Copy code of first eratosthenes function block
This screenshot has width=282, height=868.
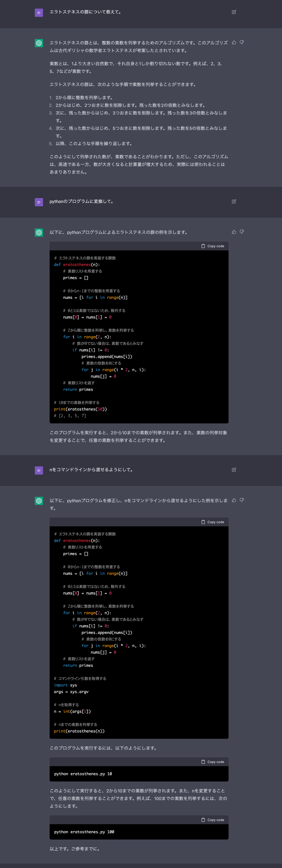[213, 246]
